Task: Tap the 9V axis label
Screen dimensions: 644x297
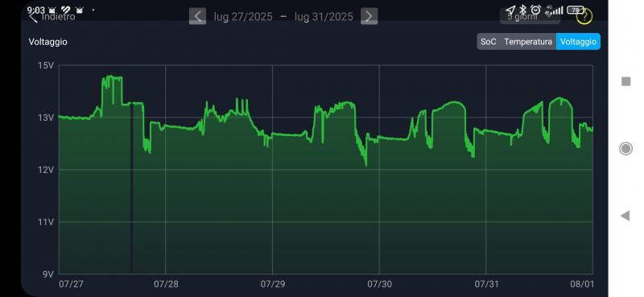Action: [48, 274]
